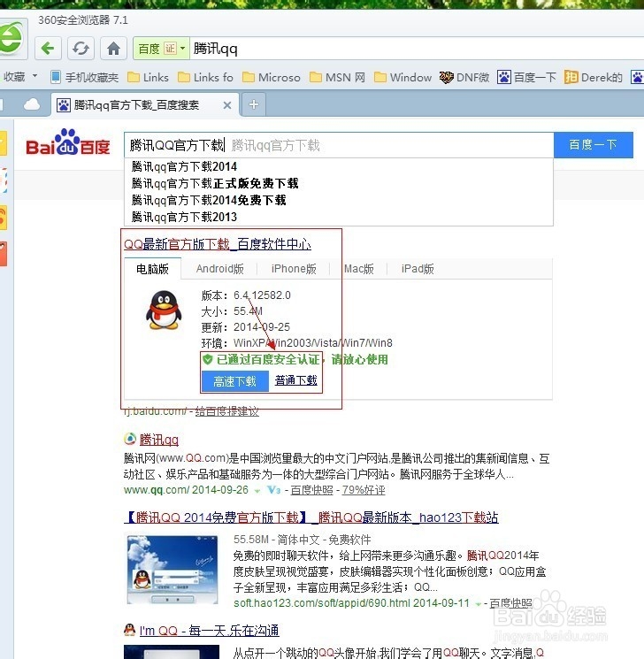Open the 手机收藏夹 bookmark
Image resolution: width=644 pixels, height=659 pixels.
(x=85, y=77)
